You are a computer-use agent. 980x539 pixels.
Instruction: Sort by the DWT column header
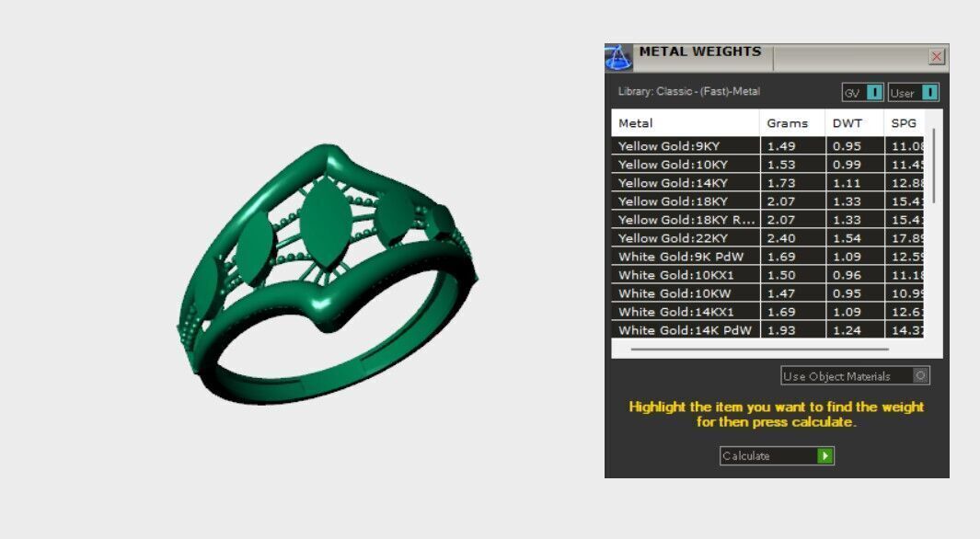coord(854,123)
